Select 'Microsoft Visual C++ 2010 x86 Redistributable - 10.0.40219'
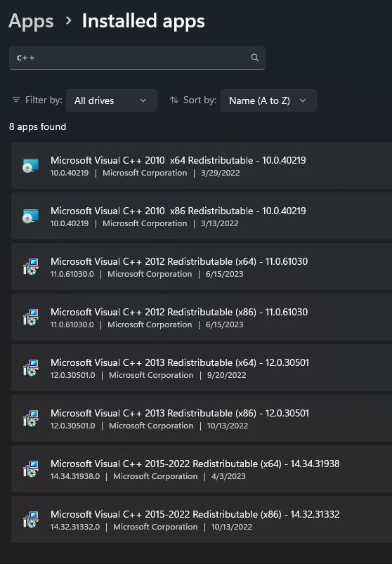This screenshot has width=392, height=564. pyautogui.click(x=202, y=216)
